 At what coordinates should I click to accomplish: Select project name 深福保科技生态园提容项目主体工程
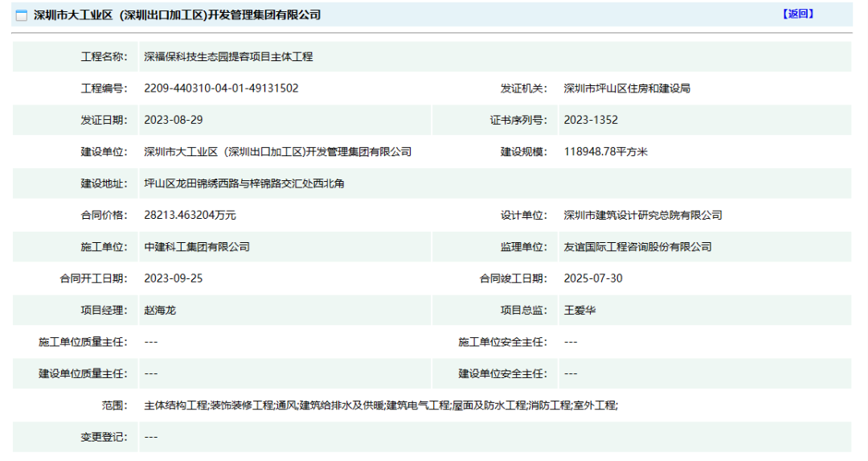(x=228, y=56)
